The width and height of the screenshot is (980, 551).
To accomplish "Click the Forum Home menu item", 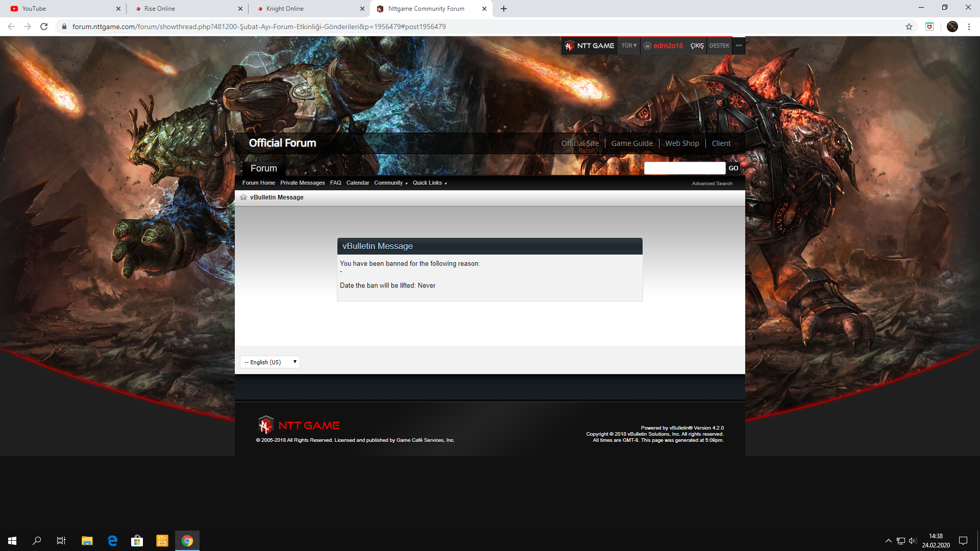I will pos(258,182).
